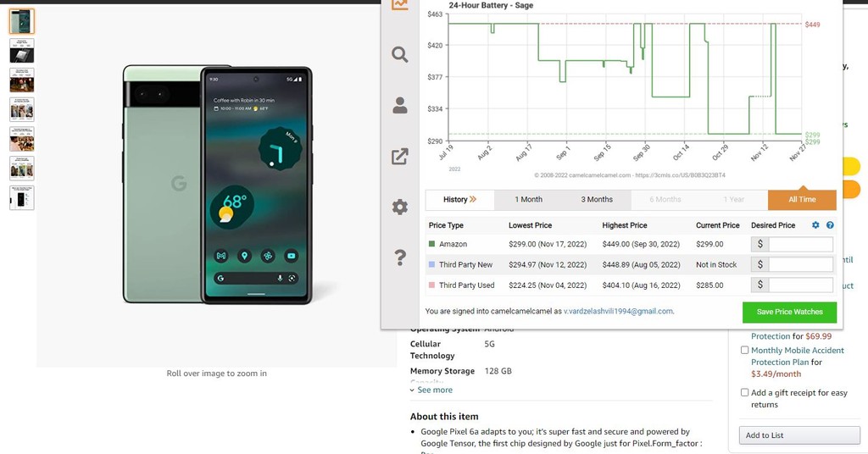The image size is (868, 454).
Task: Select the fifth product thumbnail
Action: pyautogui.click(x=21, y=139)
